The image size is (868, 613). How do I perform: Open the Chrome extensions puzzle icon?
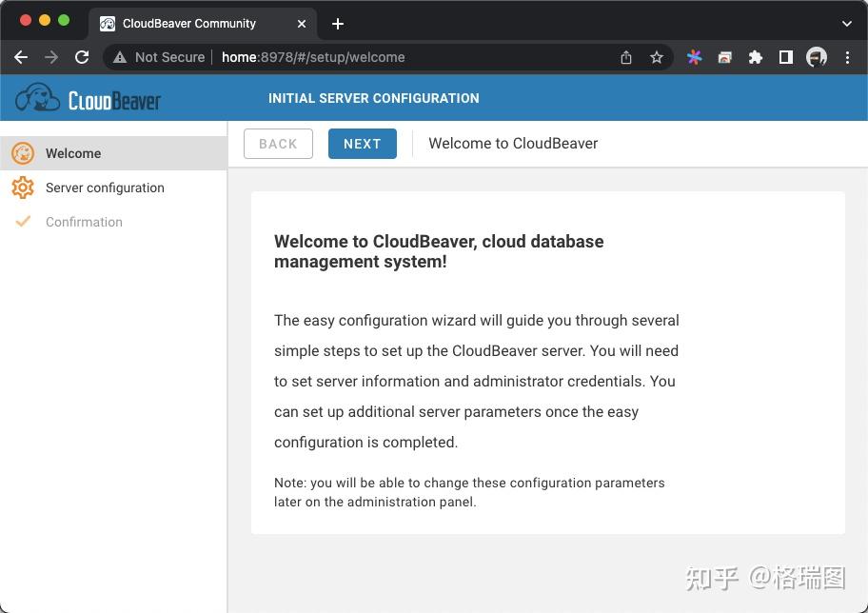point(755,57)
